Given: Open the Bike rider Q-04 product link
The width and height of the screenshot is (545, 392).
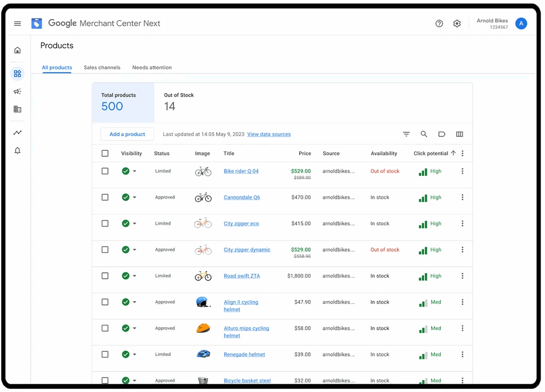Looking at the screenshot, I should pyautogui.click(x=241, y=171).
